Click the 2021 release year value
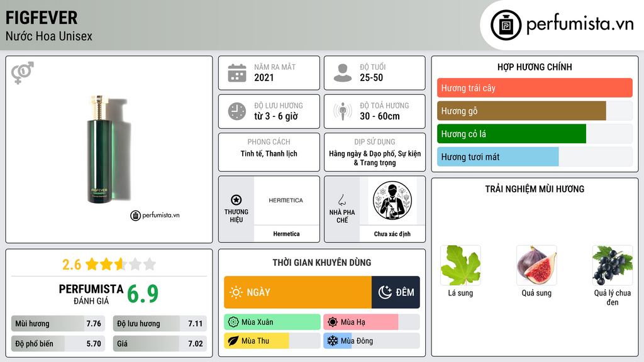Screen dimensions: 644x362 tap(264, 77)
